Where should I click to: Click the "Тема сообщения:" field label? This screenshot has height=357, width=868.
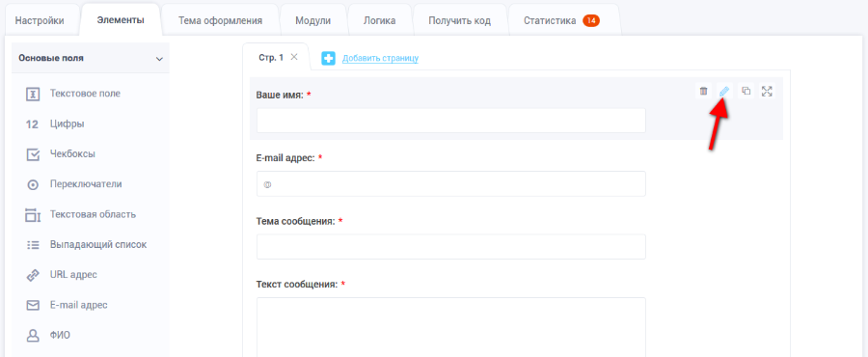pos(296,221)
